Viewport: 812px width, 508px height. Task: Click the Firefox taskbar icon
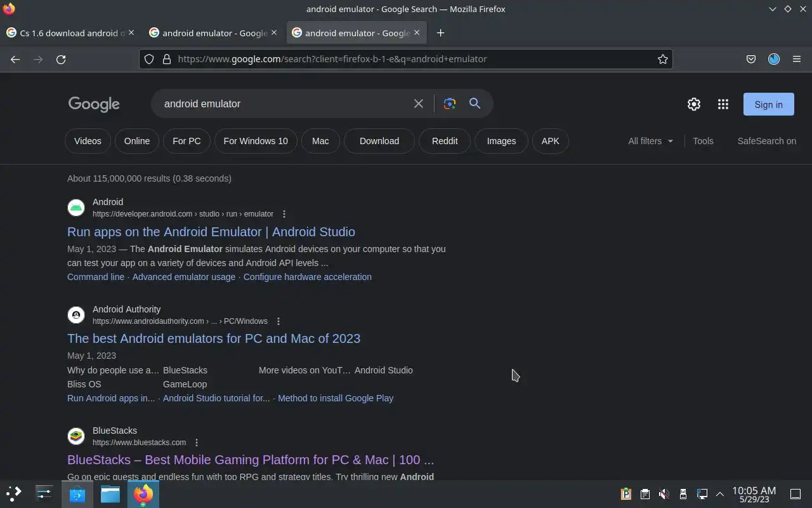tap(143, 493)
